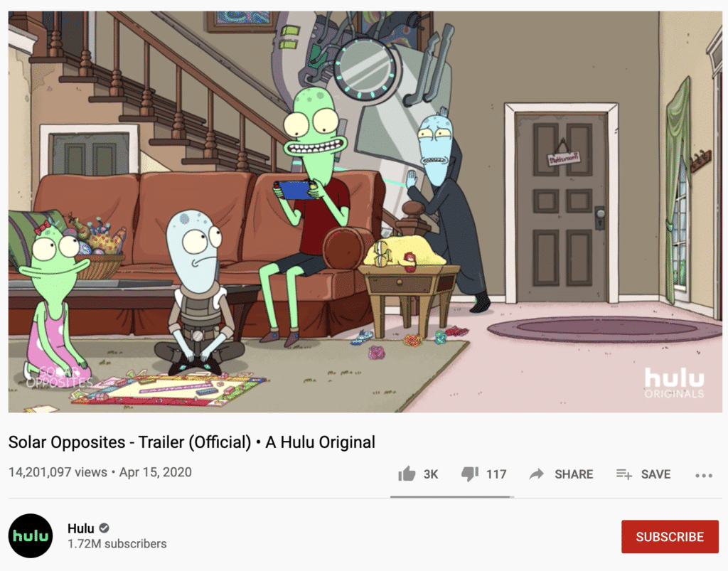Click the SHARE label
728x571 pixels.
coord(574,474)
